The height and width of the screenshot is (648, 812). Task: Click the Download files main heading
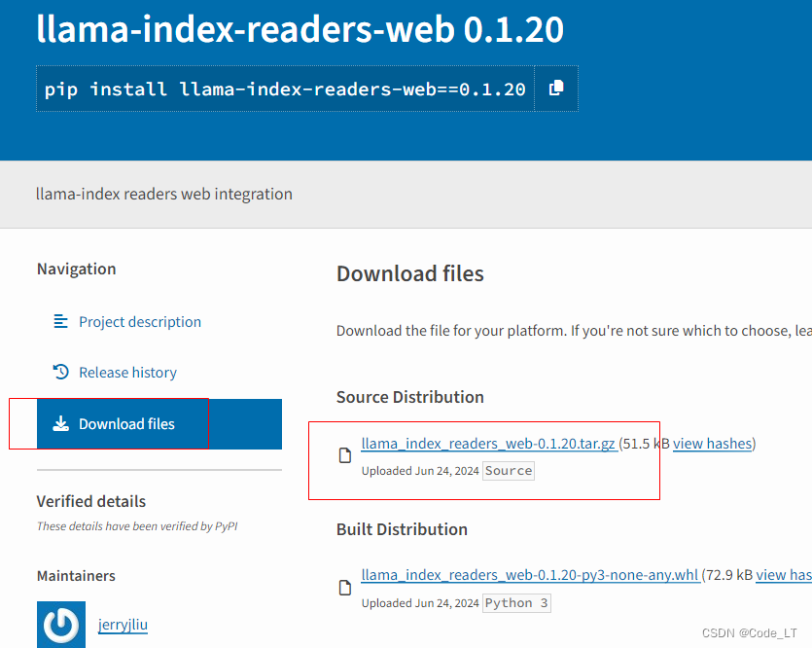(410, 274)
